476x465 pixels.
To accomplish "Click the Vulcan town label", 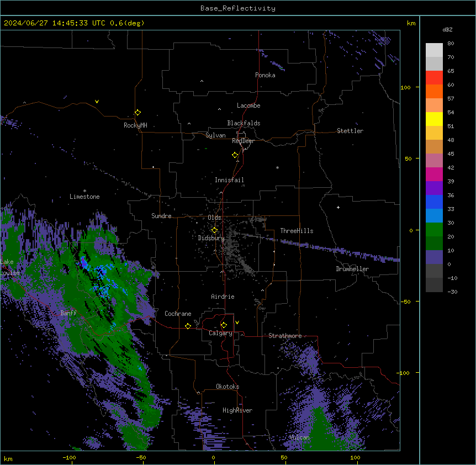I will pyautogui.click(x=299, y=437).
